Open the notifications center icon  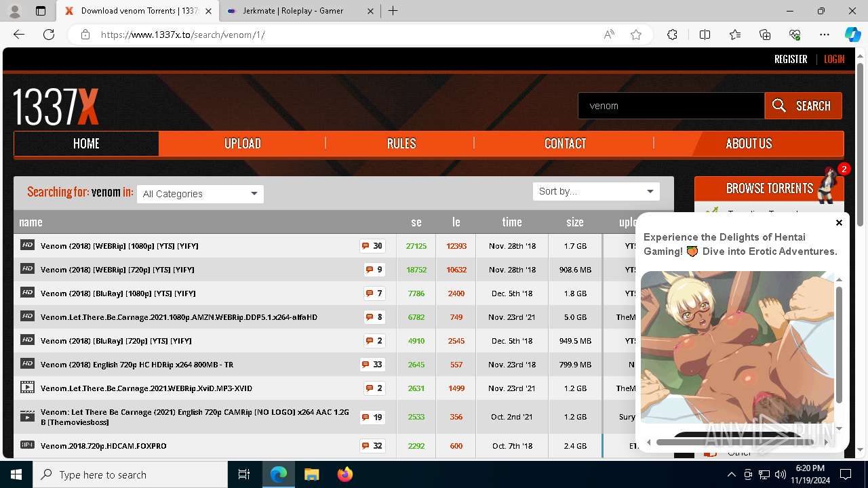846,474
